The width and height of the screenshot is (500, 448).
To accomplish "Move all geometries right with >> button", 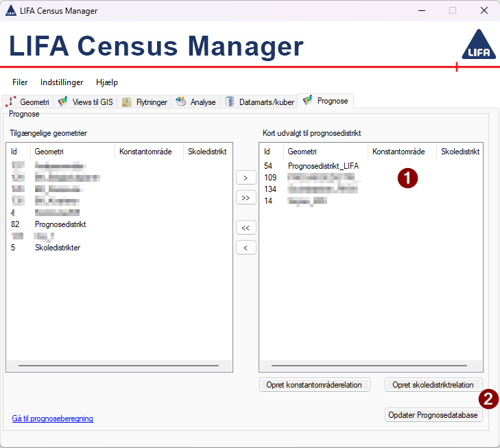I will click(246, 198).
